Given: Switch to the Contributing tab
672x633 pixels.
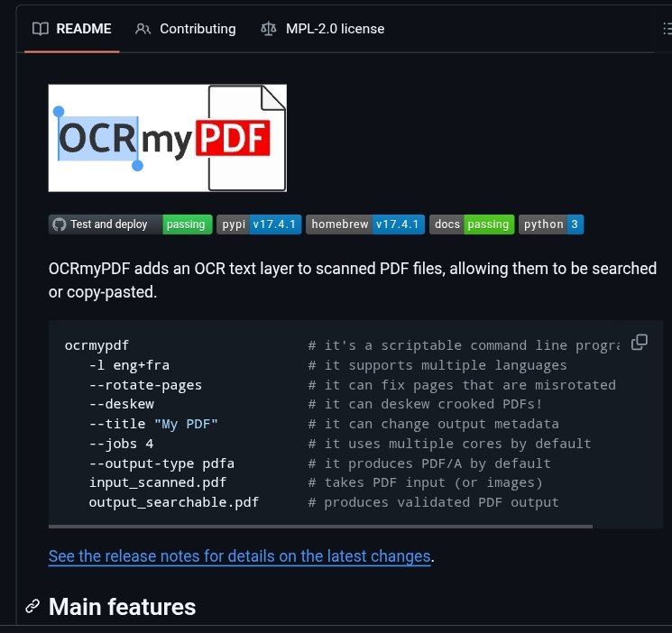Looking at the screenshot, I should pos(185,29).
